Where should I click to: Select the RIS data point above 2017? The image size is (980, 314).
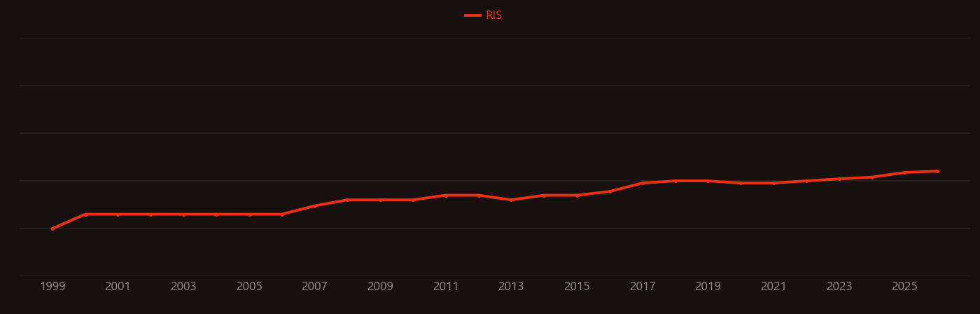643,183
